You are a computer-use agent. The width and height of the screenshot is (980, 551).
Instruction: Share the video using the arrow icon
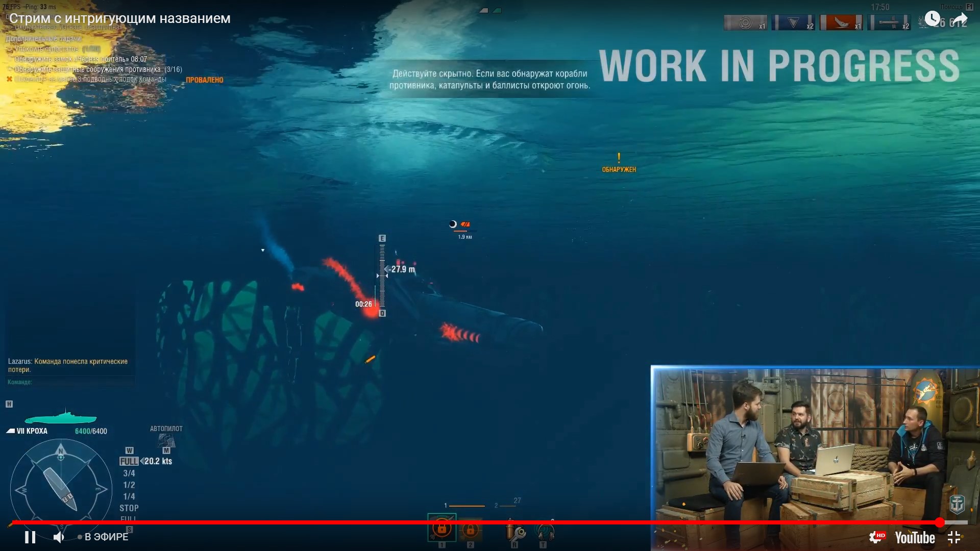[960, 19]
